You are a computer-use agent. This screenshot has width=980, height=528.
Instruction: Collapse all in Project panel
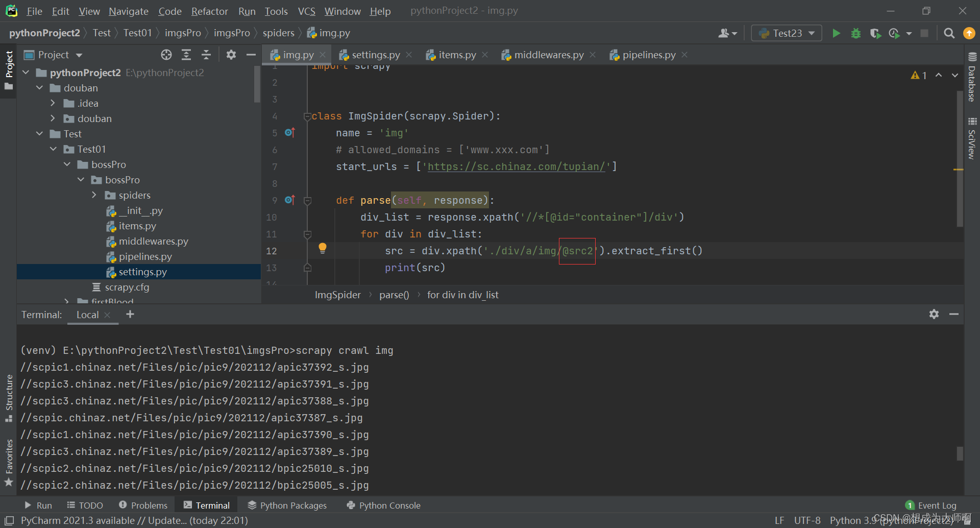click(x=206, y=55)
